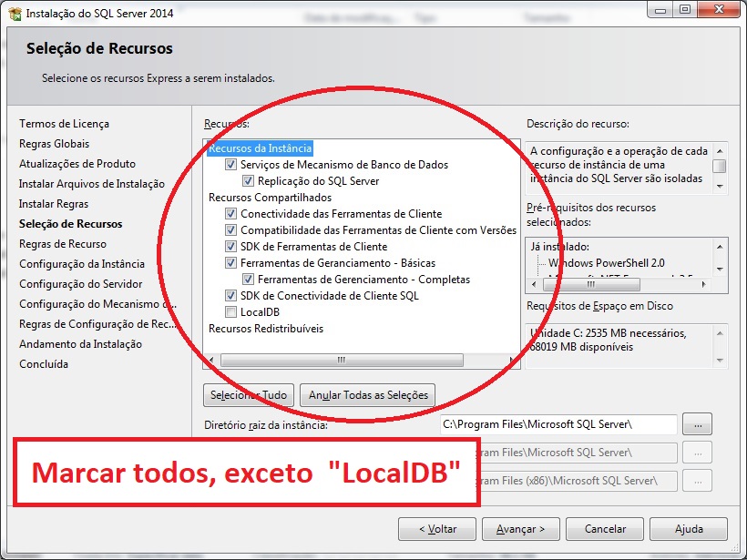This screenshot has height=560, width=747.
Task: Click the Unidade C disk space text
Action: point(609,340)
